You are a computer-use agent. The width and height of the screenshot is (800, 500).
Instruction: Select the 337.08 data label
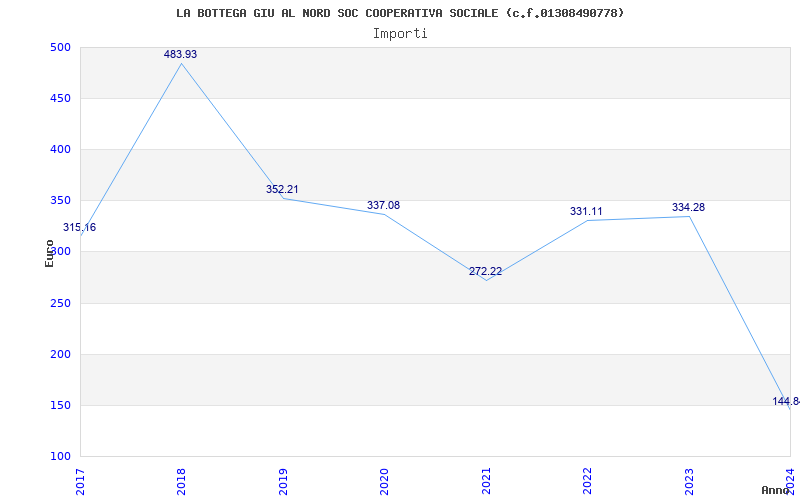384,206
